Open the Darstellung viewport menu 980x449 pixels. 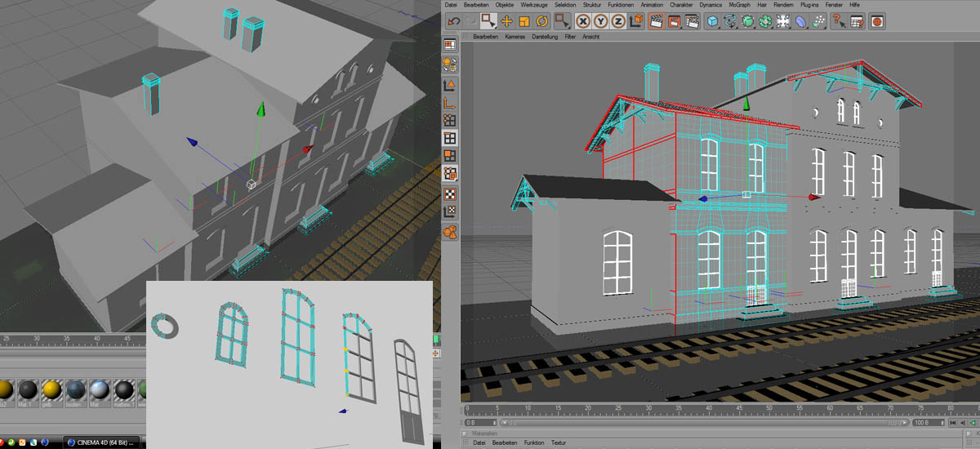click(545, 37)
